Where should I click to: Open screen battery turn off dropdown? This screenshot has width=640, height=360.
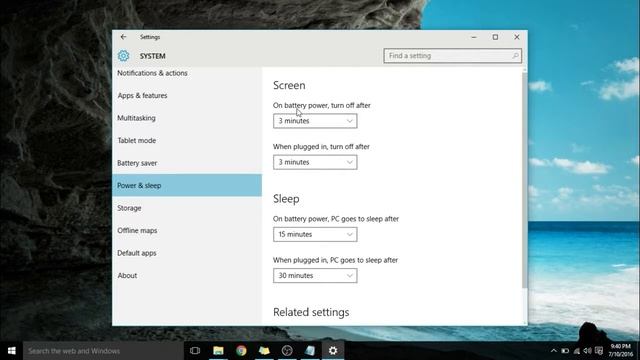coord(315,121)
